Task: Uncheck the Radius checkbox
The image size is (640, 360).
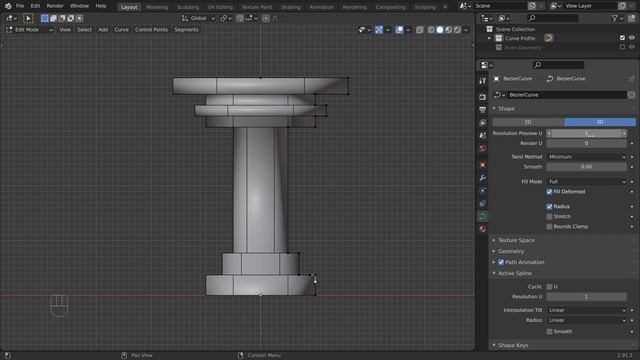Action: point(549,207)
